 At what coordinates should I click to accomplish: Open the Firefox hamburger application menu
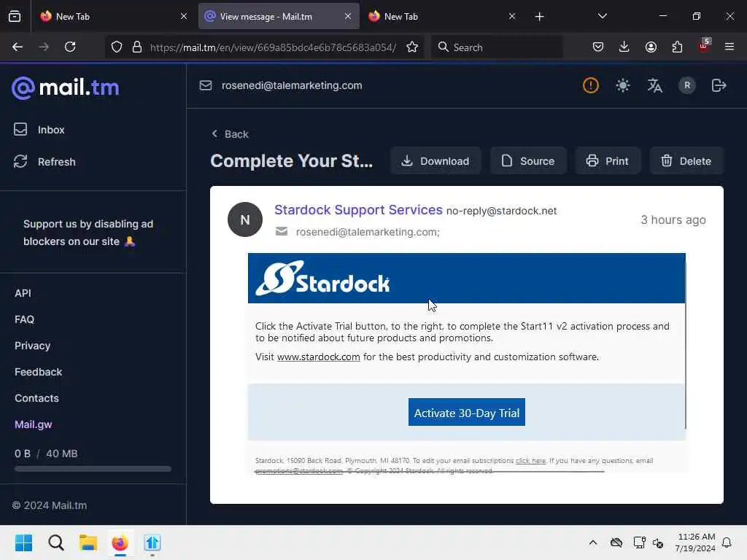click(x=729, y=47)
